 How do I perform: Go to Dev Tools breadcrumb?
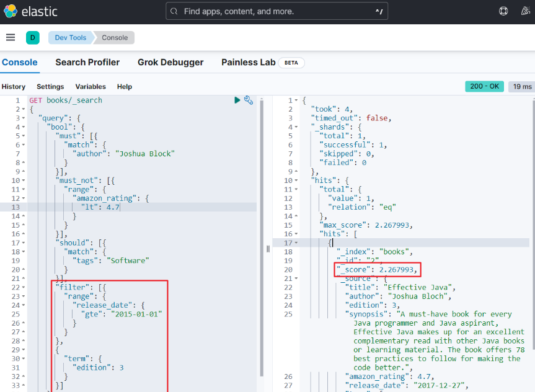71,38
